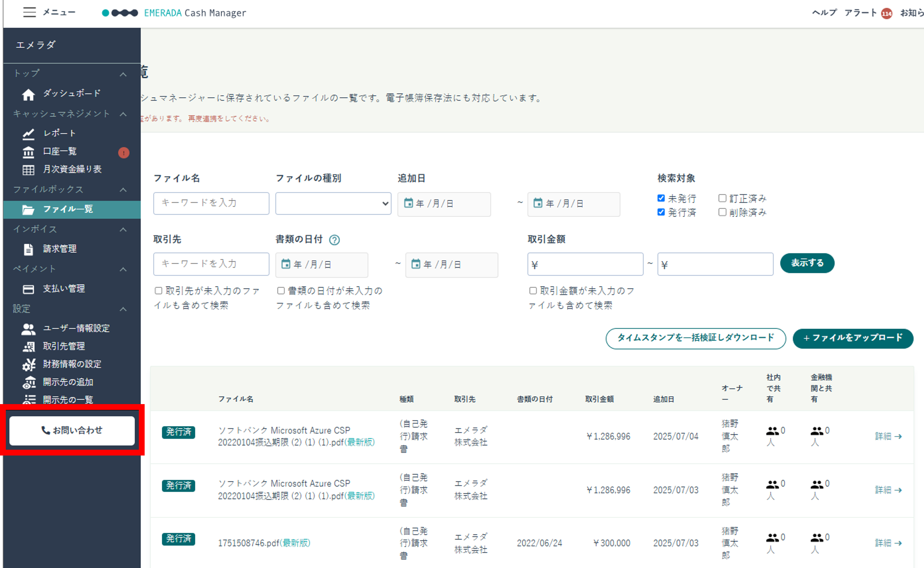Click the 表示する button
The width and height of the screenshot is (924, 568).
click(x=807, y=263)
